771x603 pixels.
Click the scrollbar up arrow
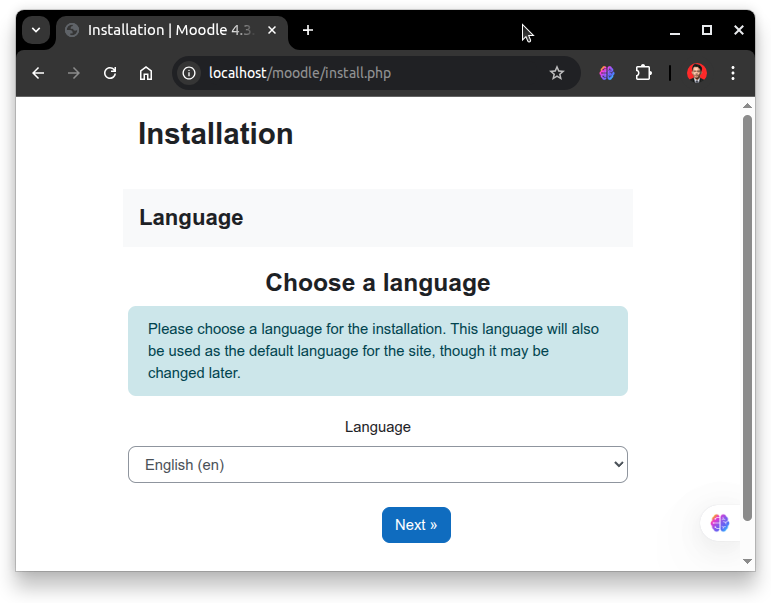[x=747, y=105]
